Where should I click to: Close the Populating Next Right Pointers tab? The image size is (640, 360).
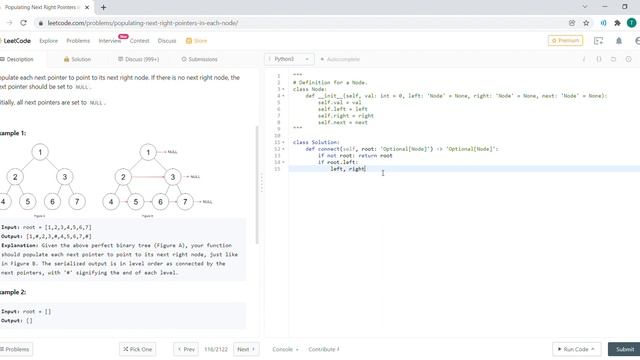[87, 7]
